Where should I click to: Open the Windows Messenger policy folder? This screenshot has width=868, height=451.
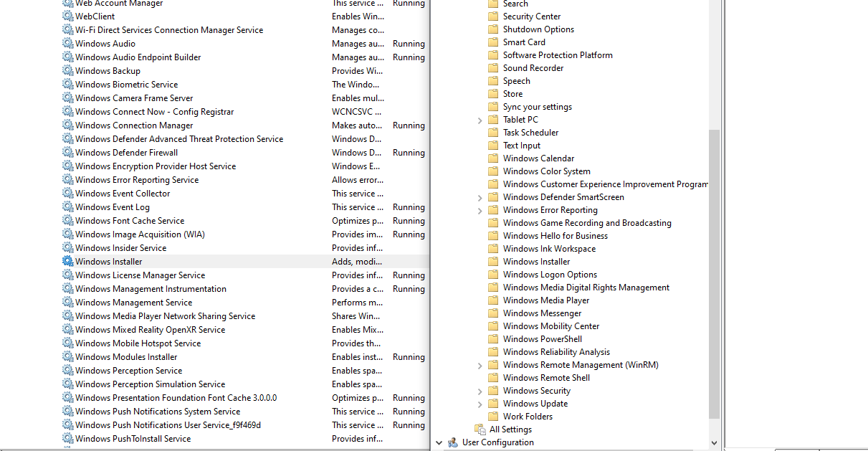[543, 313]
